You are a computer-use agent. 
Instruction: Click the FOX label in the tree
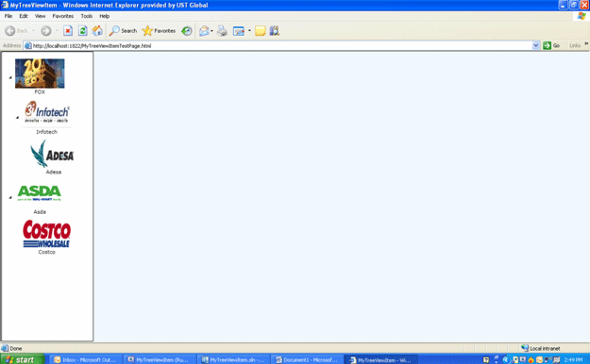pos(40,92)
